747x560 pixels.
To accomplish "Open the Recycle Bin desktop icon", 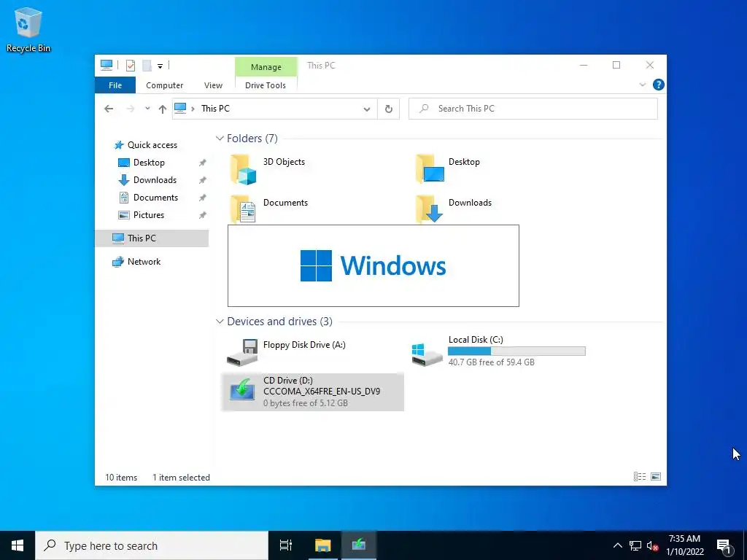I will [28, 29].
